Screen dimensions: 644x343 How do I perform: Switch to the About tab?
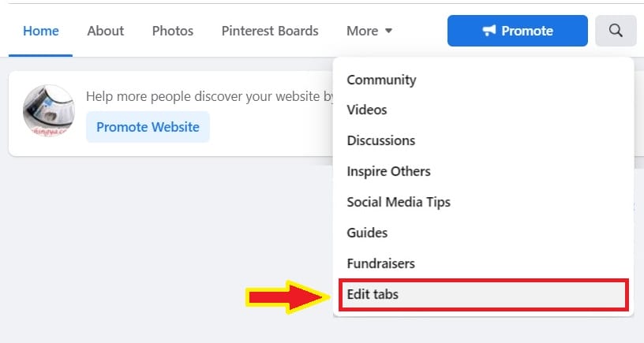tap(106, 31)
